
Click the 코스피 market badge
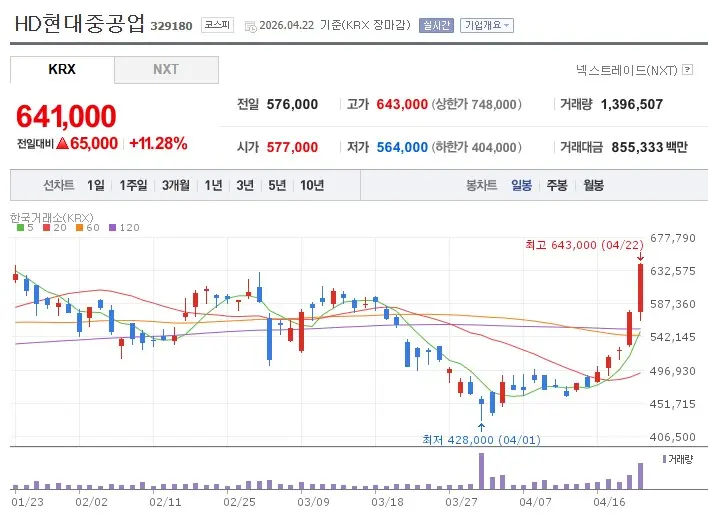click(217, 25)
